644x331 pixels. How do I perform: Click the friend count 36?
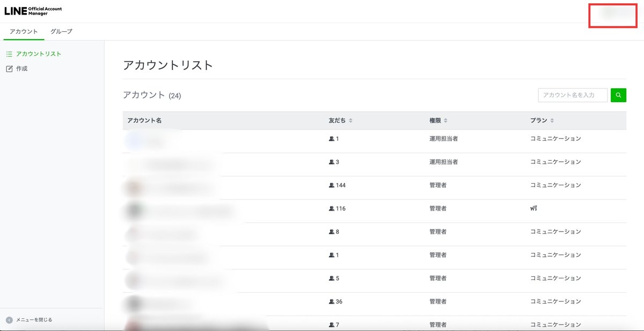click(339, 301)
